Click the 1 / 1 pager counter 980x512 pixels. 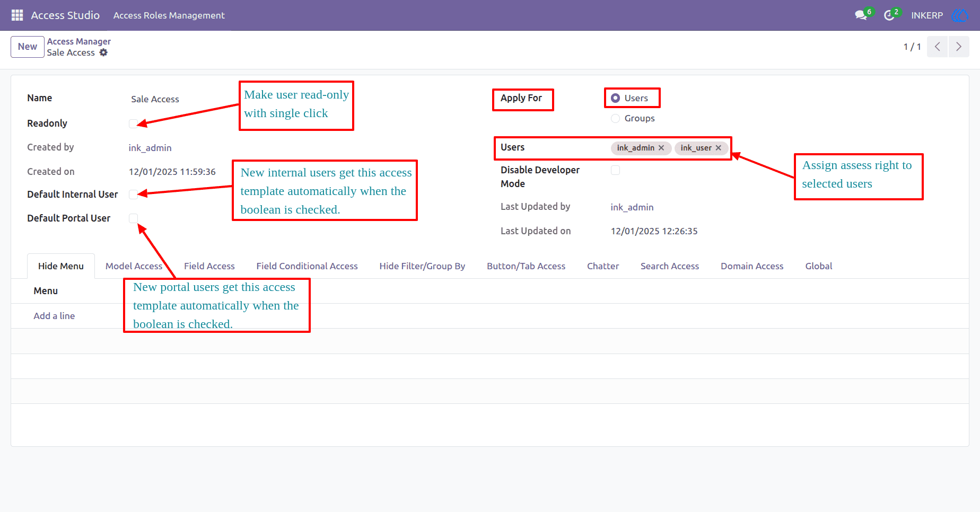912,47
